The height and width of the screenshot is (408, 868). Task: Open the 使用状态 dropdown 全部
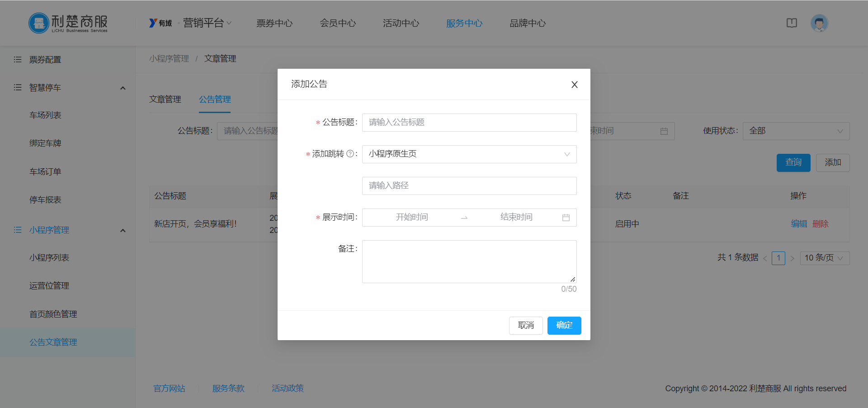796,131
